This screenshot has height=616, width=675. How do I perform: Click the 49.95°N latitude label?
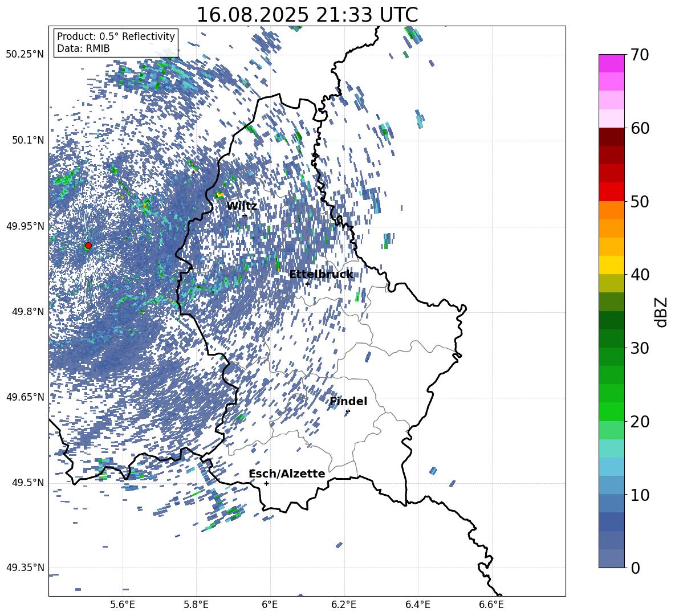point(25,226)
